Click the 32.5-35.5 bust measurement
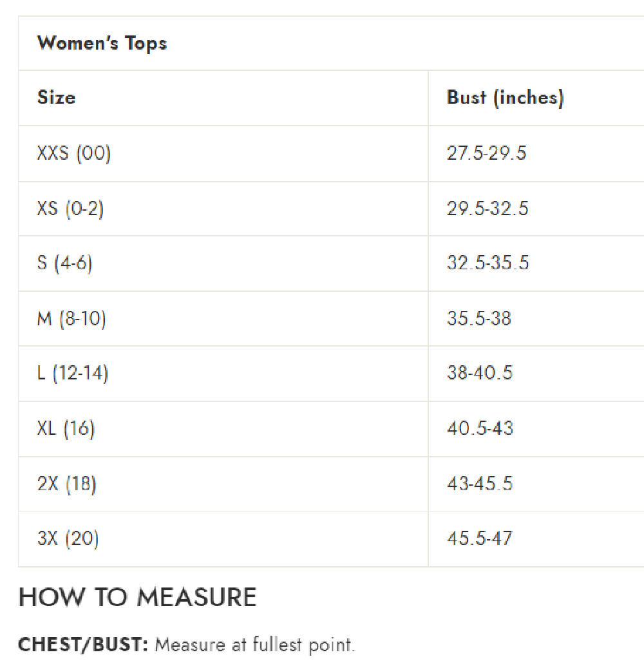Image resolution: width=644 pixels, height=668 pixels. [488, 263]
